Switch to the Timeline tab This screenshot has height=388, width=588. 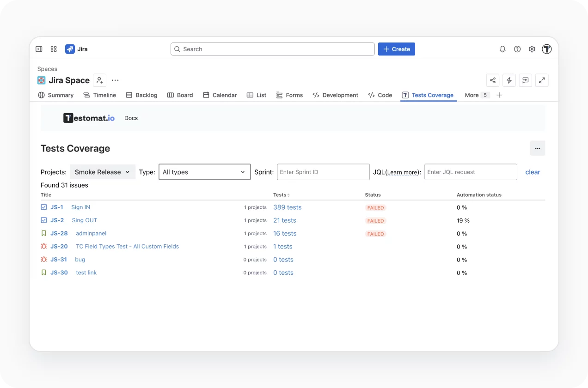click(x=100, y=95)
